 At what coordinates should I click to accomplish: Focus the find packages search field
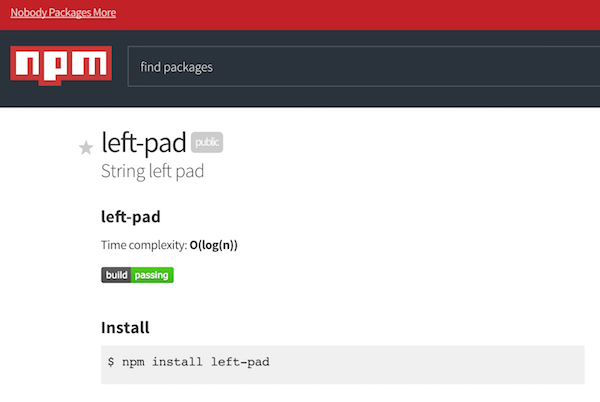click(x=364, y=67)
